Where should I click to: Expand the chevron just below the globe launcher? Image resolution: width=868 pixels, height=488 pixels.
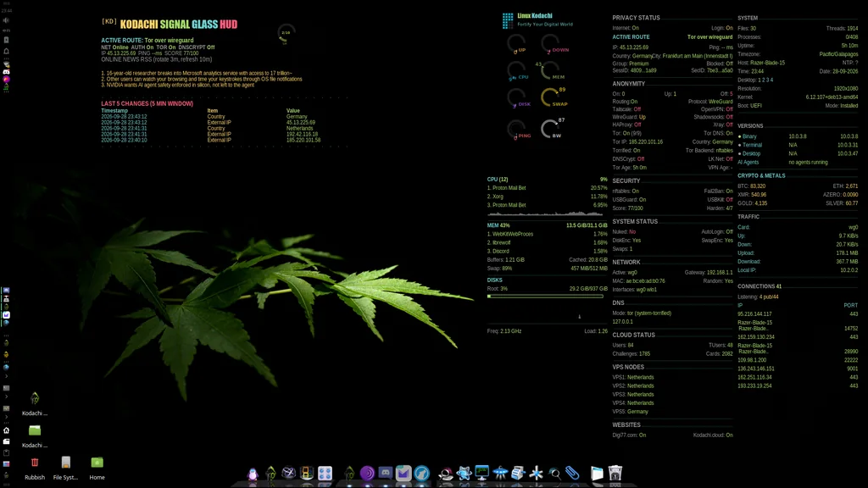6,376
